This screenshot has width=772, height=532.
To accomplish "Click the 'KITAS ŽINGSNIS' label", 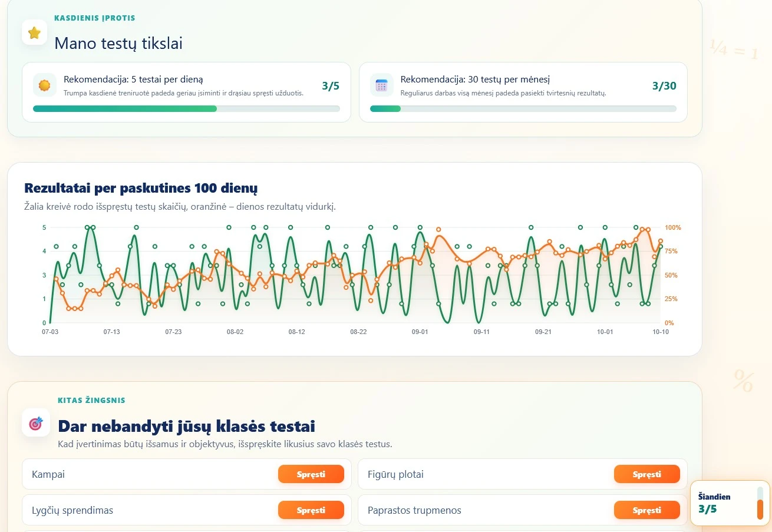I will [x=91, y=401].
